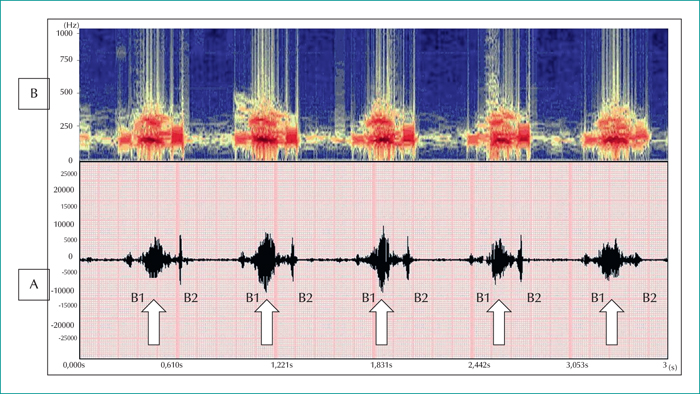Image resolution: width=700 pixels, height=394 pixels.
Task: Click the 0,000s time axis label
Action: [73, 365]
